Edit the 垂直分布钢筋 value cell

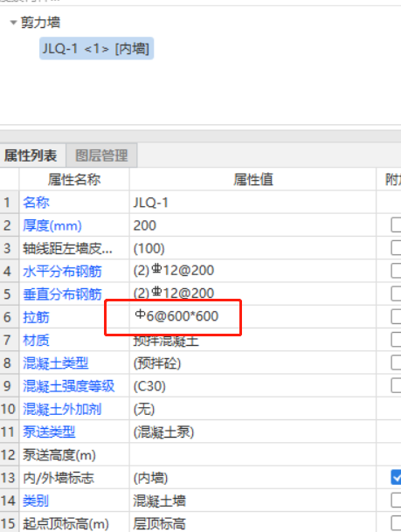[x=252, y=294]
